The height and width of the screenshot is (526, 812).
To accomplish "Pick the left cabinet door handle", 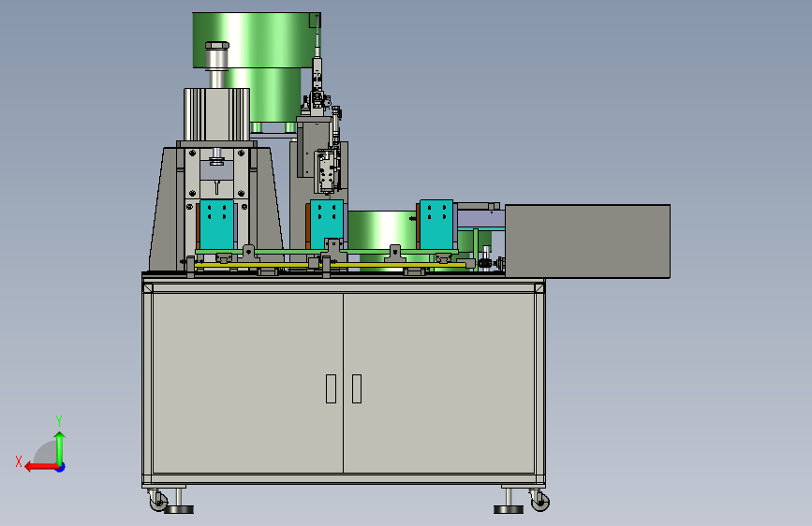I will [331, 388].
